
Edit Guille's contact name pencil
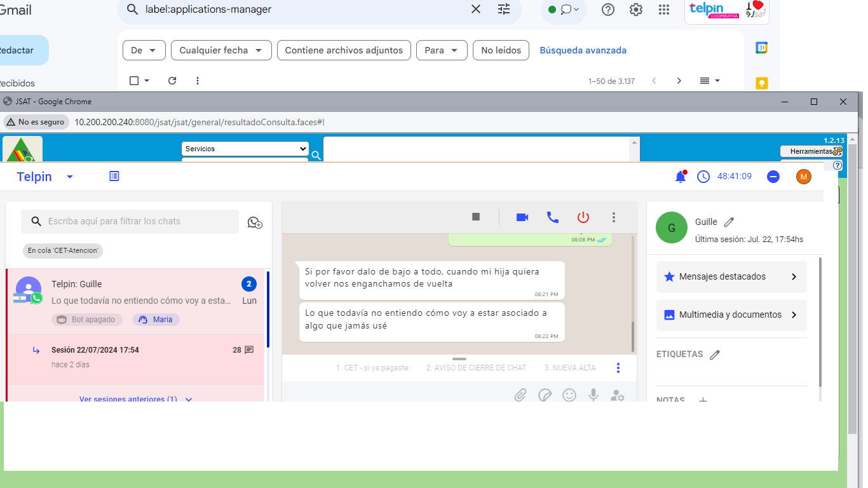tap(729, 222)
